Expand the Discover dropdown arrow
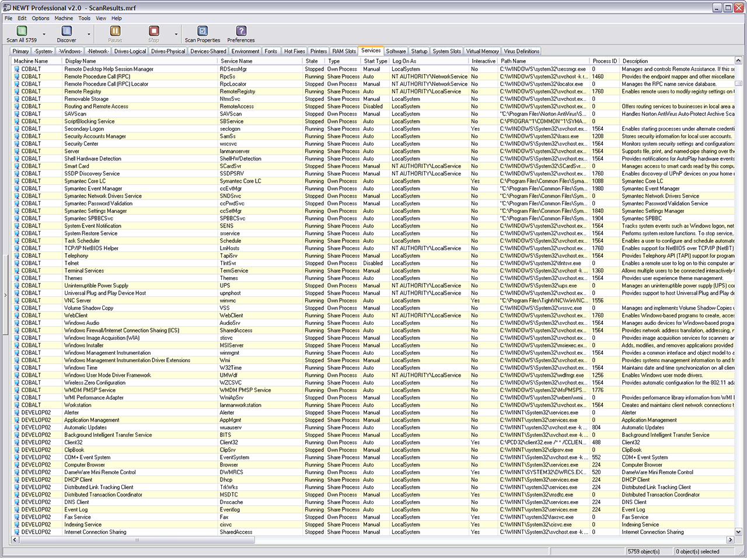Screen dimensions: 747x560 pos(89,34)
